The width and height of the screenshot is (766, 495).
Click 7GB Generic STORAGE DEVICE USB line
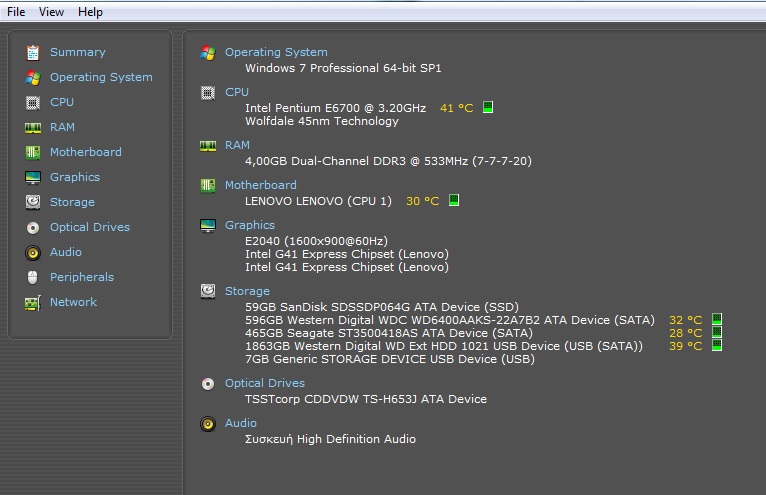point(390,359)
